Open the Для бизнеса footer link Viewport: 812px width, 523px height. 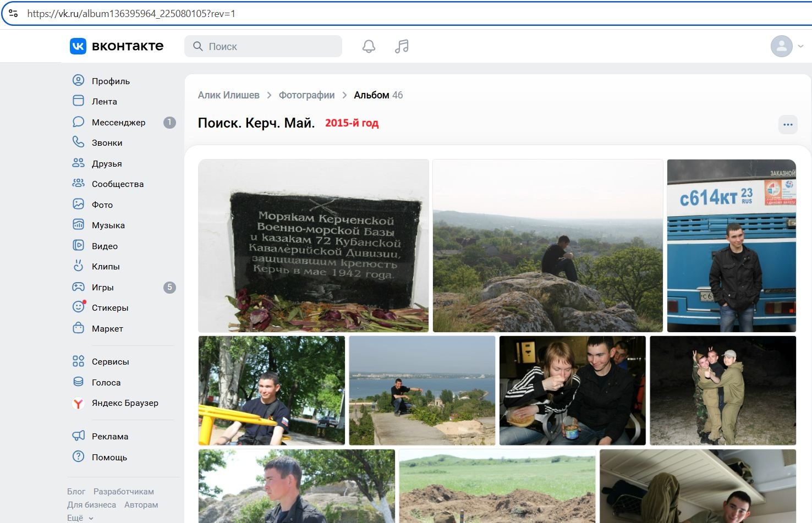(91, 505)
